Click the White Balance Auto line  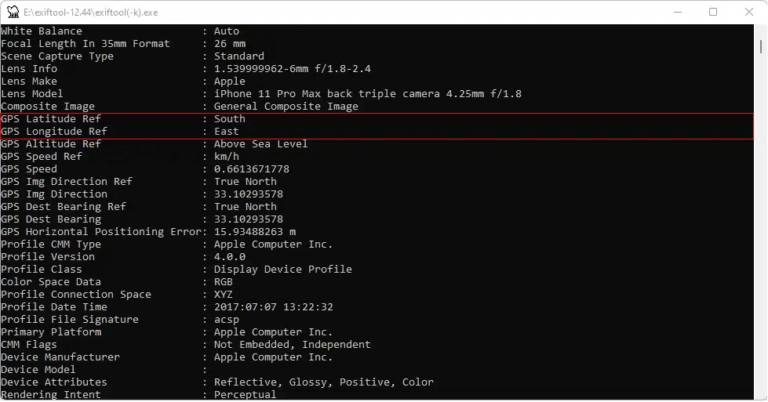coord(120,31)
